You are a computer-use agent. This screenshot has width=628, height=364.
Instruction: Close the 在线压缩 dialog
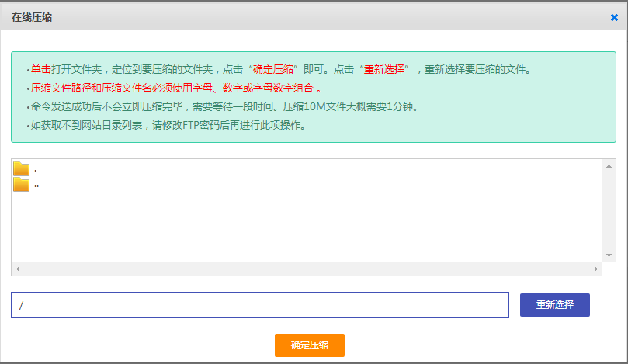614,17
